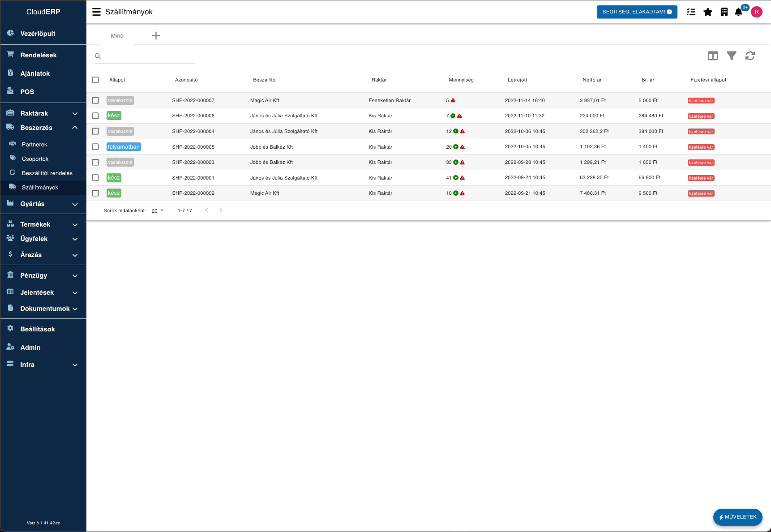Screen dimensions: 771x532
Task: Click warning triangle in SHP-2022-000004 row
Action: click(463, 131)
